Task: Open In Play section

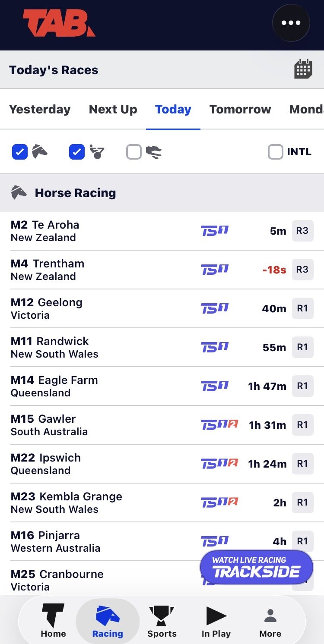Action: click(x=216, y=621)
